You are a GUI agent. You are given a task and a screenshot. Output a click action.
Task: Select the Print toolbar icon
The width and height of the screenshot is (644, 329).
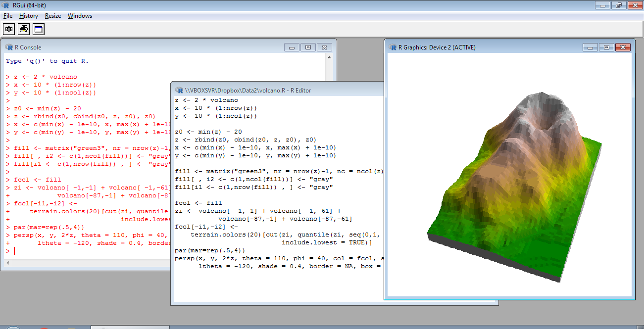[x=23, y=29]
